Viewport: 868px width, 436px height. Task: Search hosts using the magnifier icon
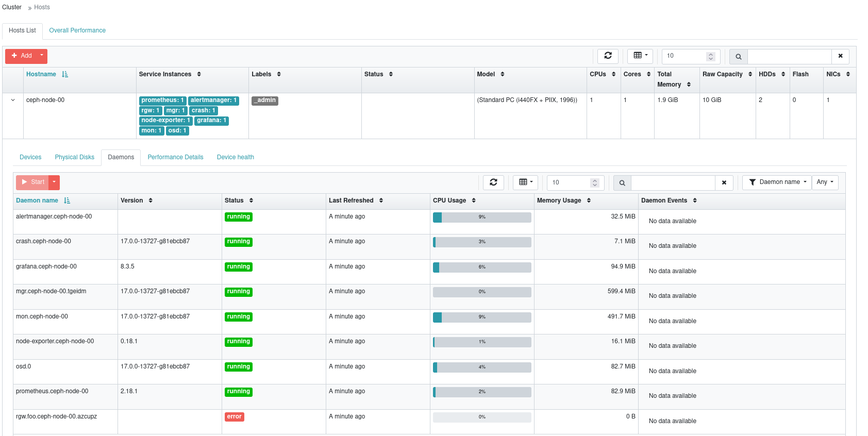pyautogui.click(x=739, y=56)
